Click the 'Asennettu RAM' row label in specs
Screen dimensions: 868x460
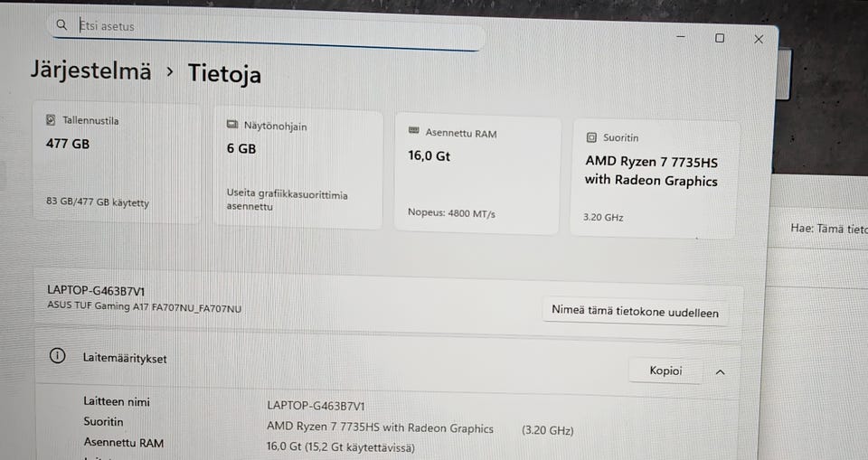[x=124, y=443]
